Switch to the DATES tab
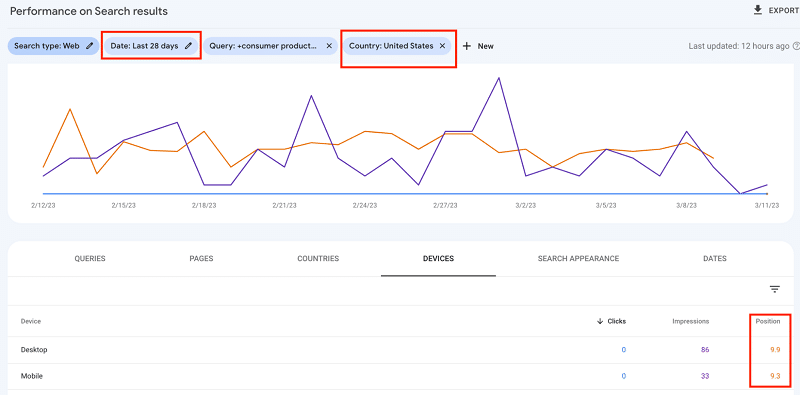 715,259
